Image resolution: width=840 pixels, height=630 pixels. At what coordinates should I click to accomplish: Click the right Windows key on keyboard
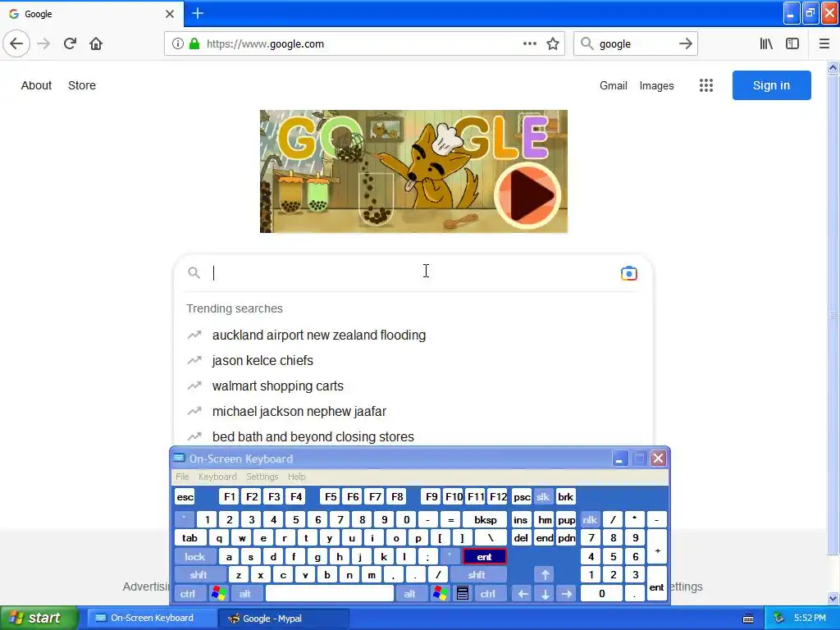click(x=441, y=594)
